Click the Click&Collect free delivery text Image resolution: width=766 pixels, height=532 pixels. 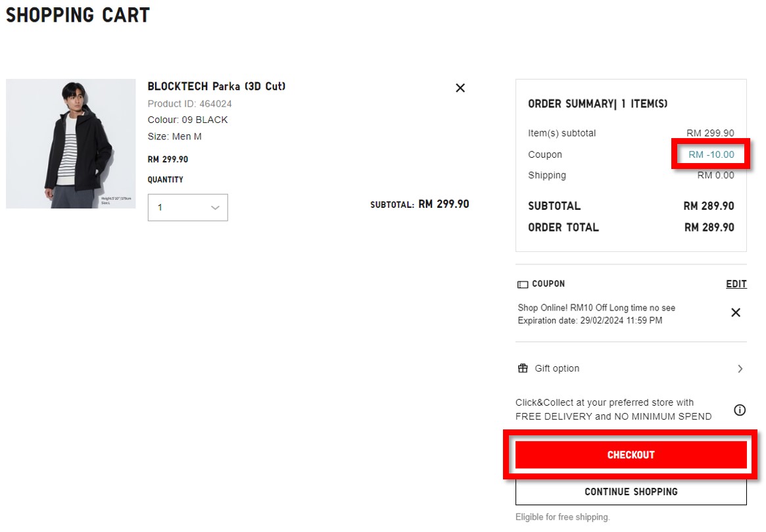(x=613, y=410)
